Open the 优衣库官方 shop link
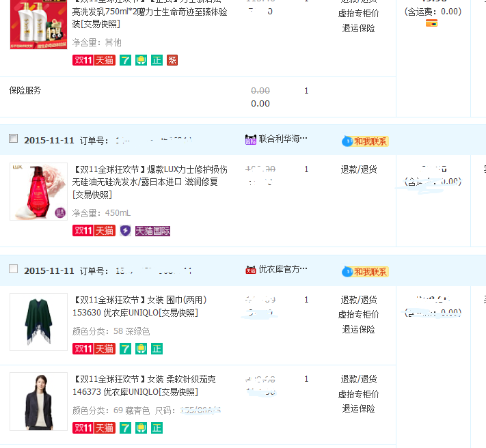The height and width of the screenshot is (448, 486). point(283,269)
